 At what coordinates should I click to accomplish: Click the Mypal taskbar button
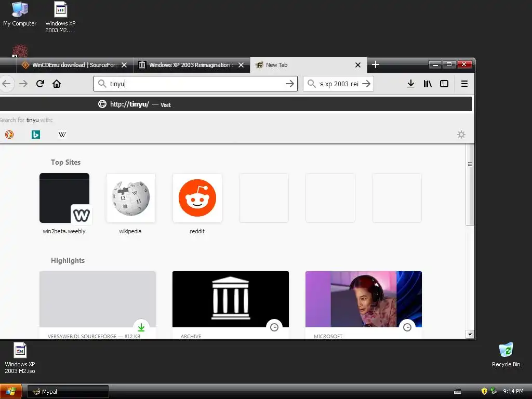(x=68, y=392)
